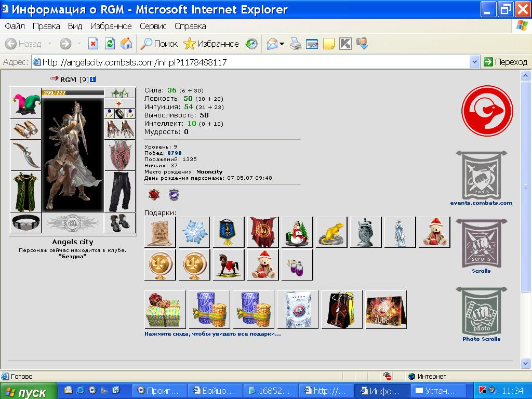Click the black pants equipment slot
Viewport: 532px width, 399px height.
pyautogui.click(x=120, y=191)
